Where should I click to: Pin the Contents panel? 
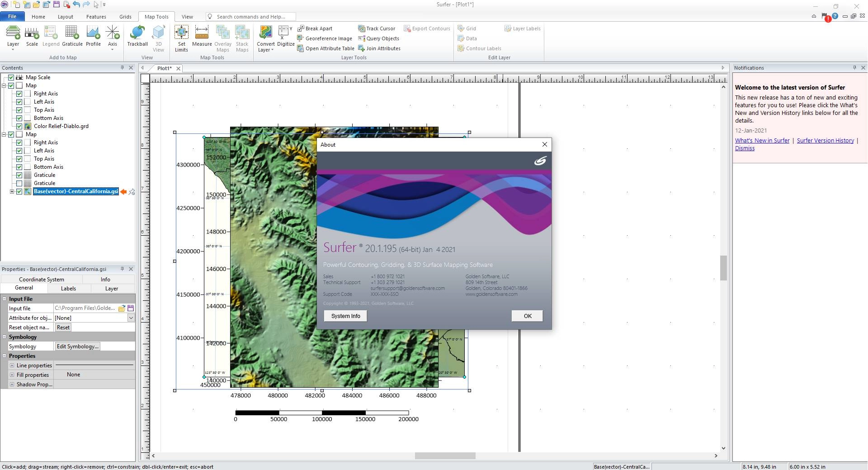(x=122, y=67)
